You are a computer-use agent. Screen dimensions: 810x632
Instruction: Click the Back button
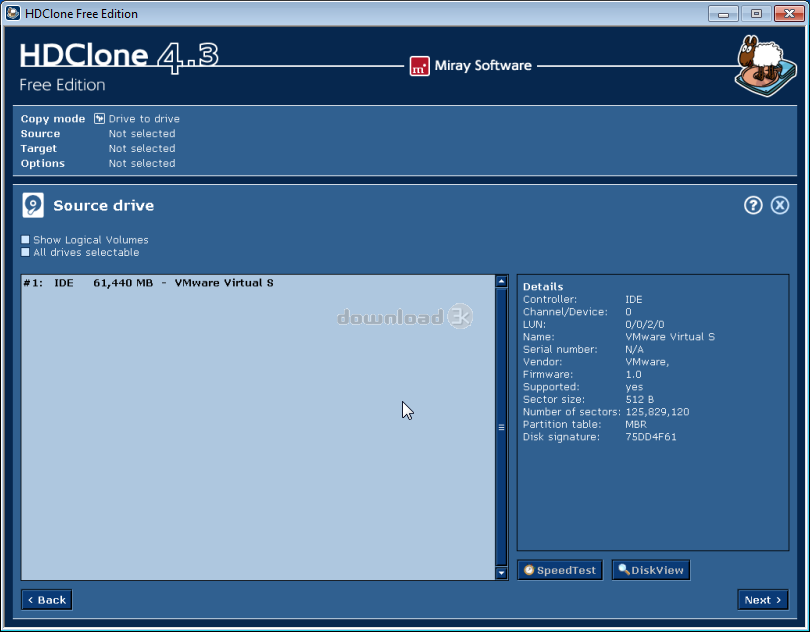(x=46, y=599)
